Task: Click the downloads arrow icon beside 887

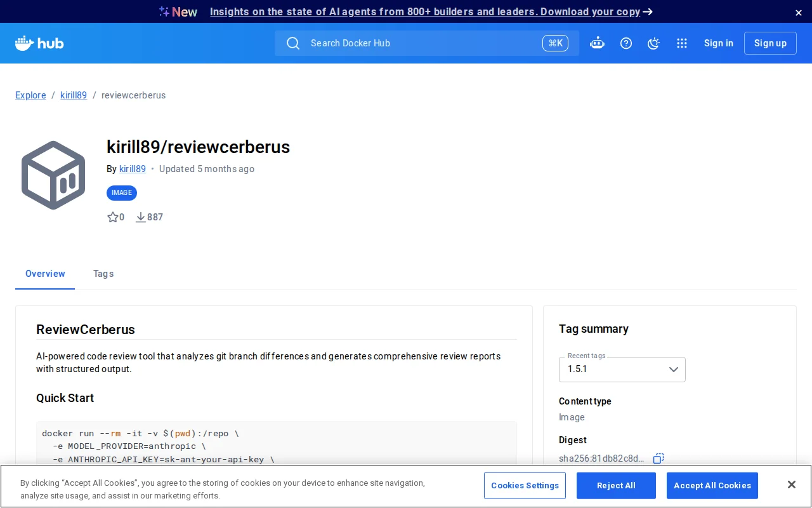Action: 141,217
